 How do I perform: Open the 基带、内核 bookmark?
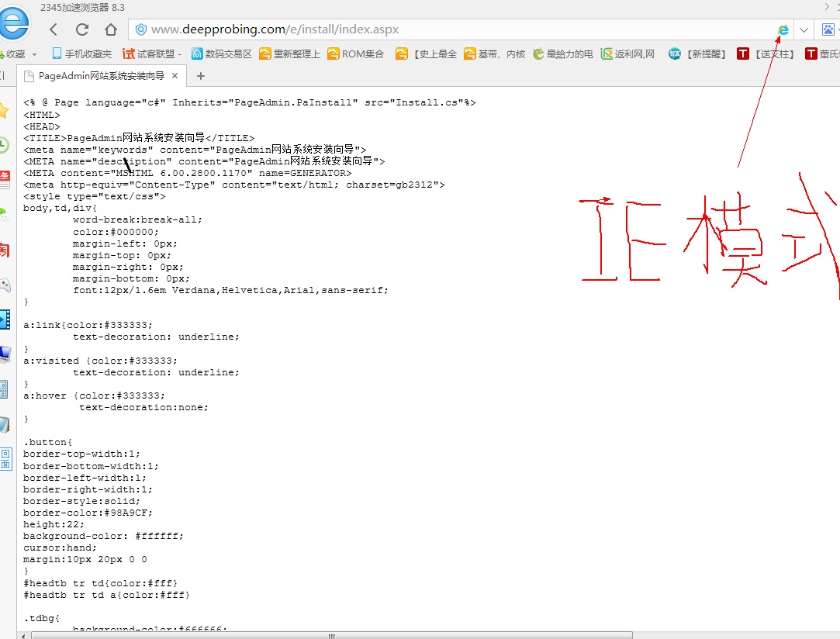click(x=495, y=54)
